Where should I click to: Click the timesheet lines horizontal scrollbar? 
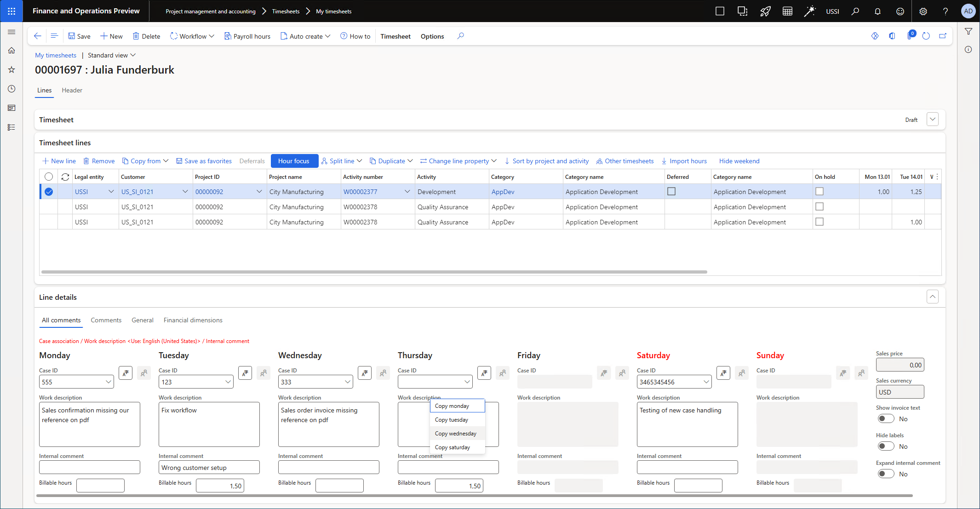coord(373,272)
